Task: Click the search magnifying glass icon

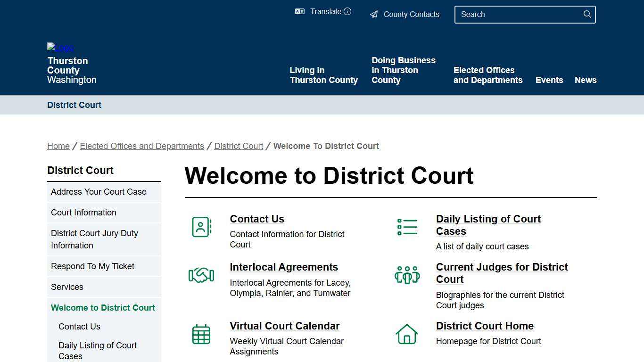Action: pyautogui.click(x=587, y=14)
